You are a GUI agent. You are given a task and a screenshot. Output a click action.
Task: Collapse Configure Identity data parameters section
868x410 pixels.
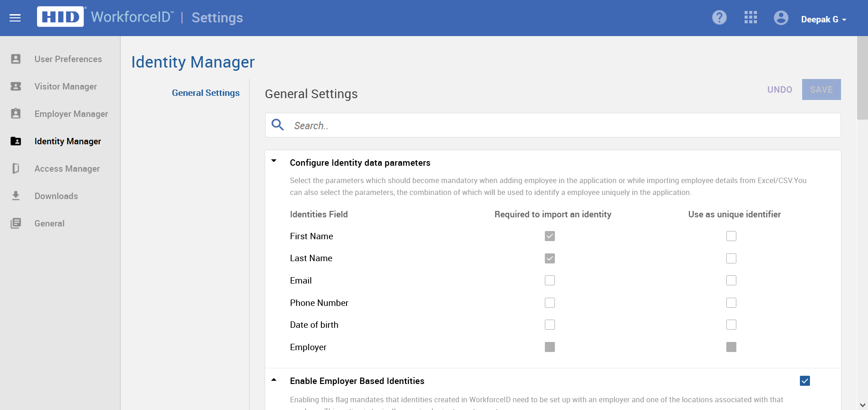coord(274,161)
